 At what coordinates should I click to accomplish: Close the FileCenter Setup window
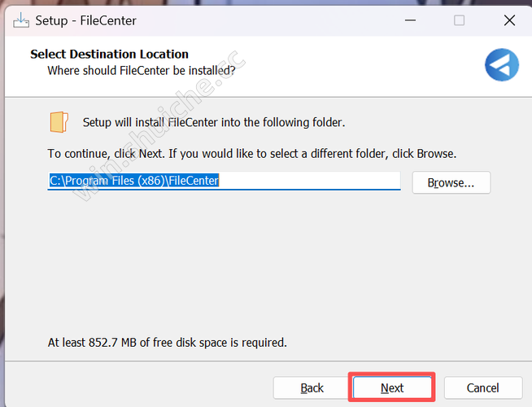pyautogui.click(x=508, y=20)
